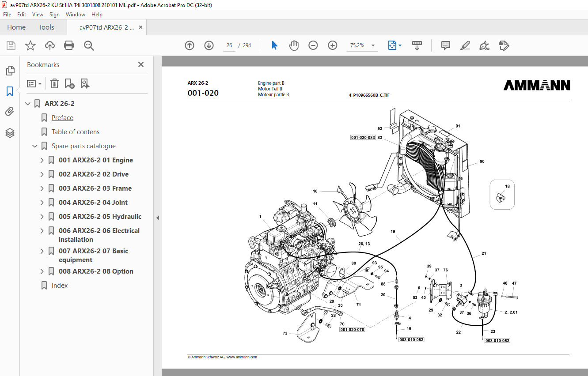Click the cloud upload icon

click(50, 45)
